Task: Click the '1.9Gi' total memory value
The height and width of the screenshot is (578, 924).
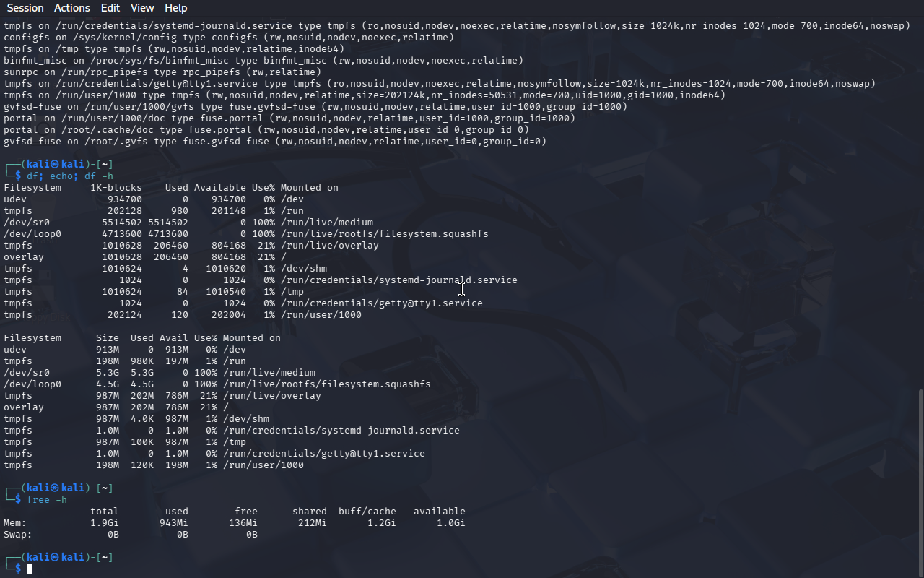Action: coord(104,522)
